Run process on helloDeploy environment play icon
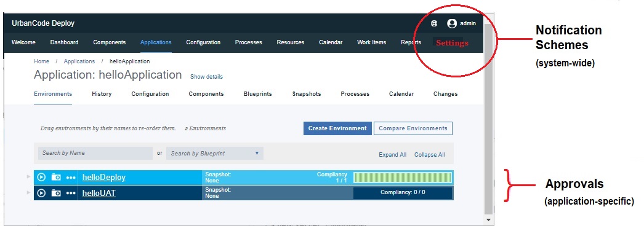This screenshot has width=644, height=239. tap(41, 177)
